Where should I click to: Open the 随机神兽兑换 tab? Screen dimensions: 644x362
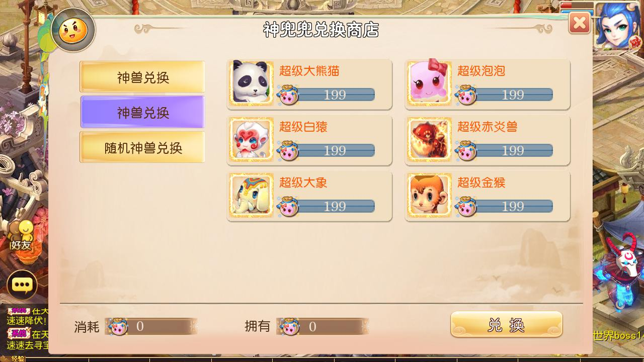(x=142, y=147)
